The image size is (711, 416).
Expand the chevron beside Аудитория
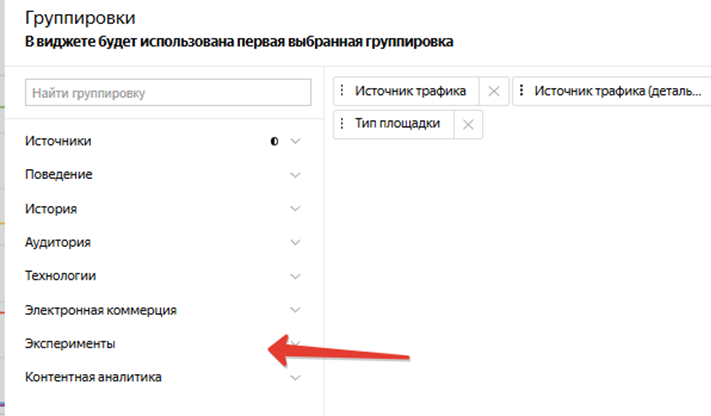295,243
